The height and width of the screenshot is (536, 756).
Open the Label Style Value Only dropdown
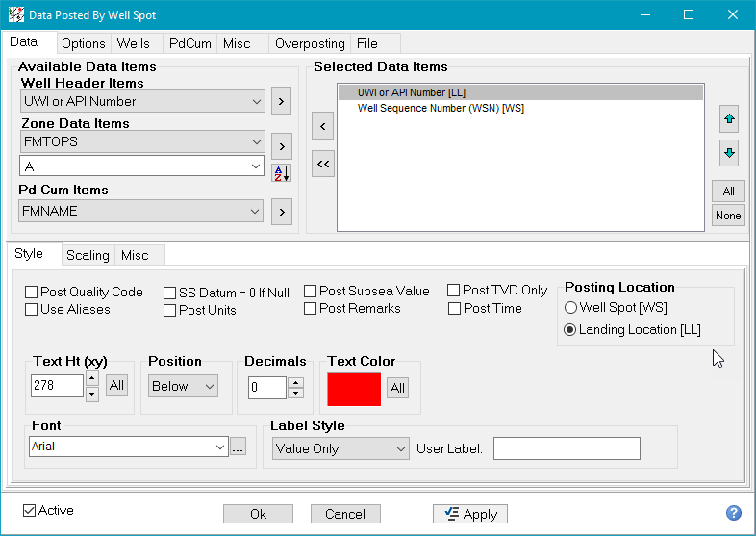[x=340, y=448]
